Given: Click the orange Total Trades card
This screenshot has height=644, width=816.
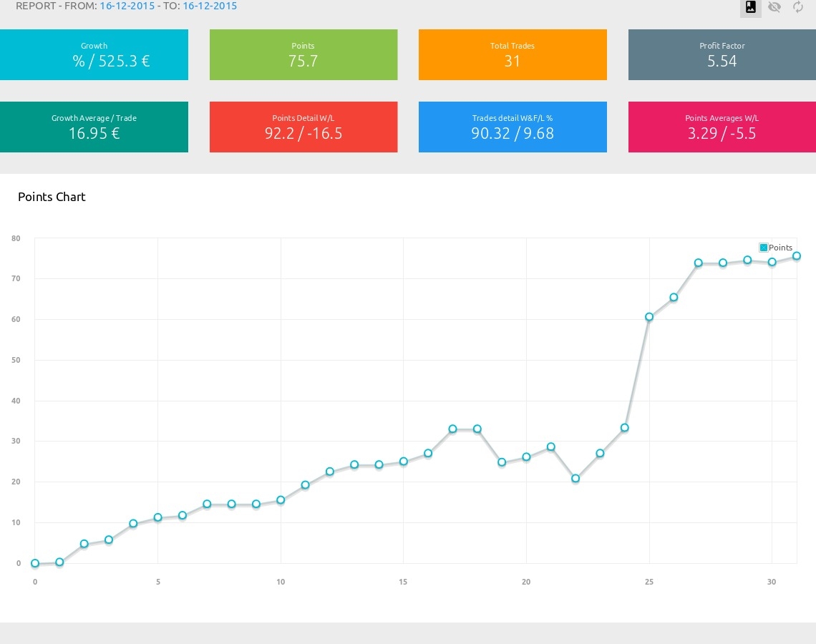Looking at the screenshot, I should point(513,54).
